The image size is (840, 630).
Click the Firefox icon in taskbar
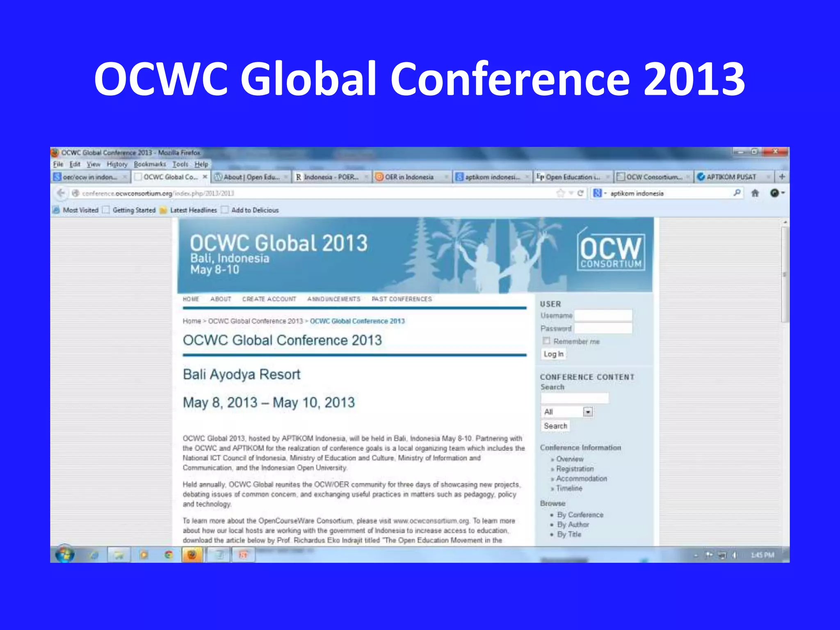pyautogui.click(x=192, y=555)
